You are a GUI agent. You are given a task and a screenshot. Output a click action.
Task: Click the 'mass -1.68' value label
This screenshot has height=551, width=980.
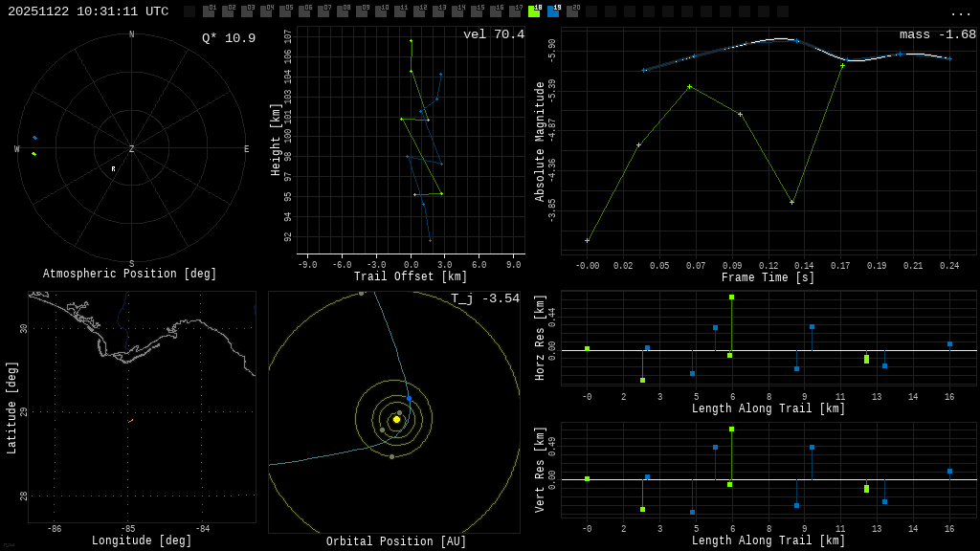coord(938,34)
